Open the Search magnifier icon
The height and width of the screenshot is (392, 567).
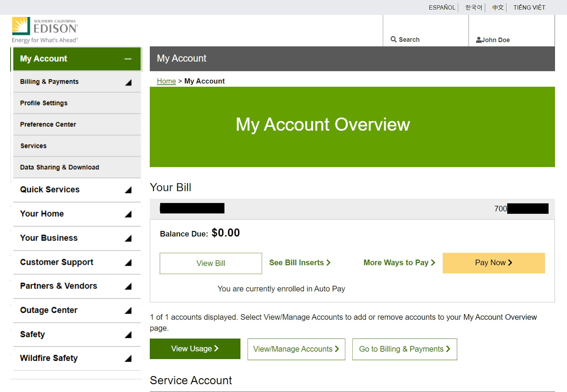(393, 39)
